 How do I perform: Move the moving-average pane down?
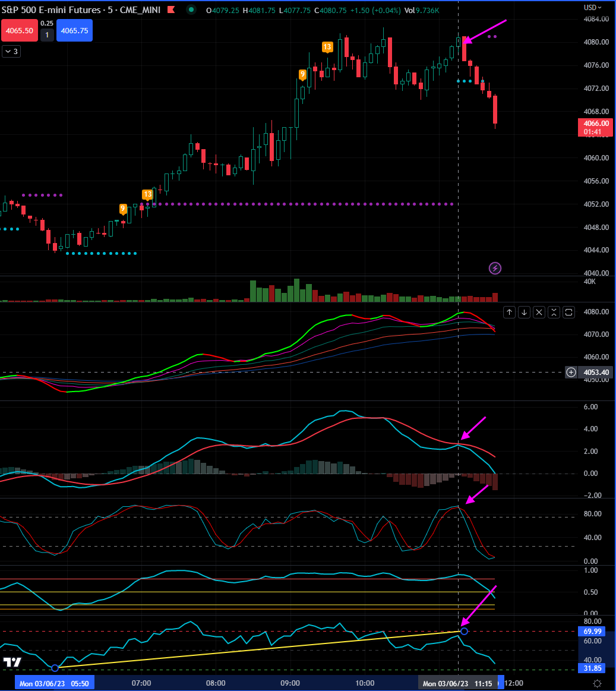(525, 312)
